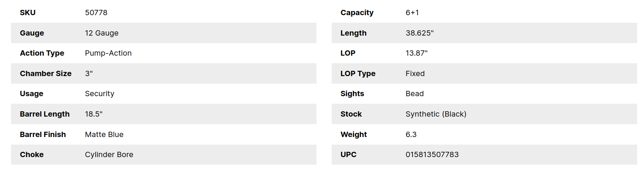
Task: Select the Security usage value
Action: click(x=99, y=94)
